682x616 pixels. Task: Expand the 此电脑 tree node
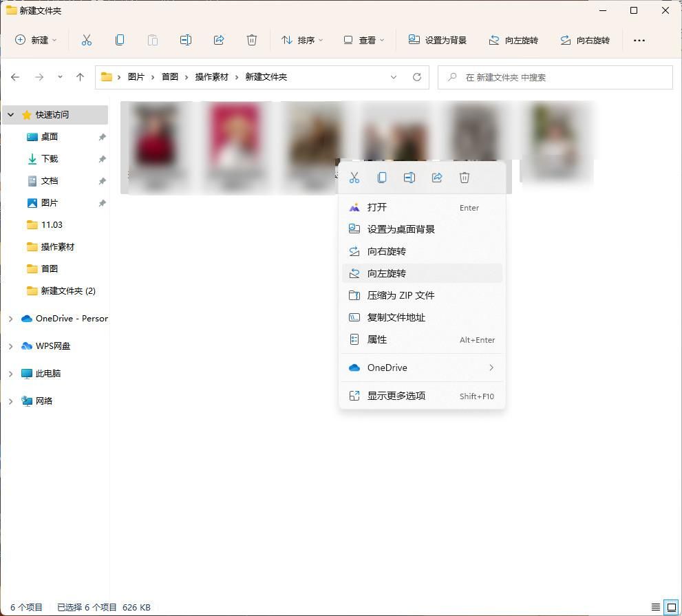pos(10,374)
